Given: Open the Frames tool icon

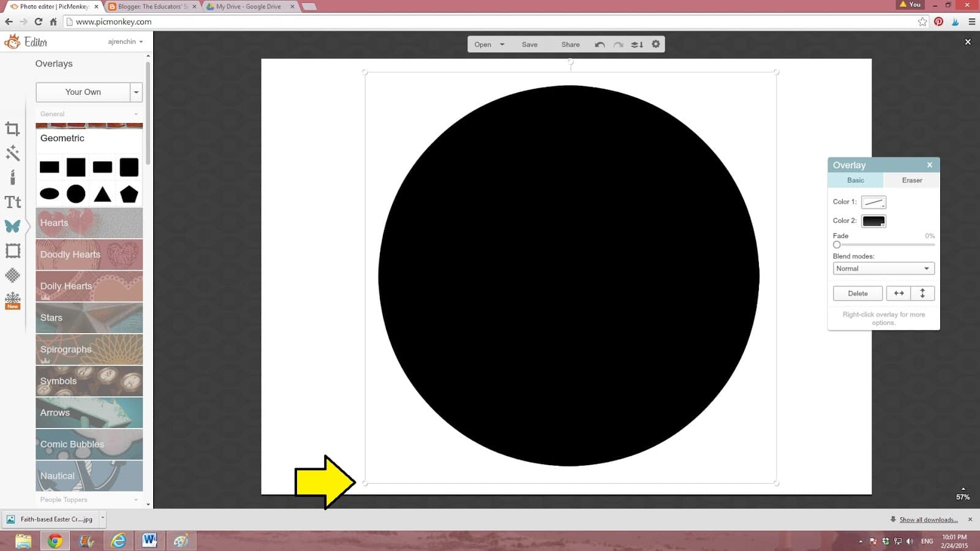Looking at the screenshot, I should pyautogui.click(x=12, y=251).
